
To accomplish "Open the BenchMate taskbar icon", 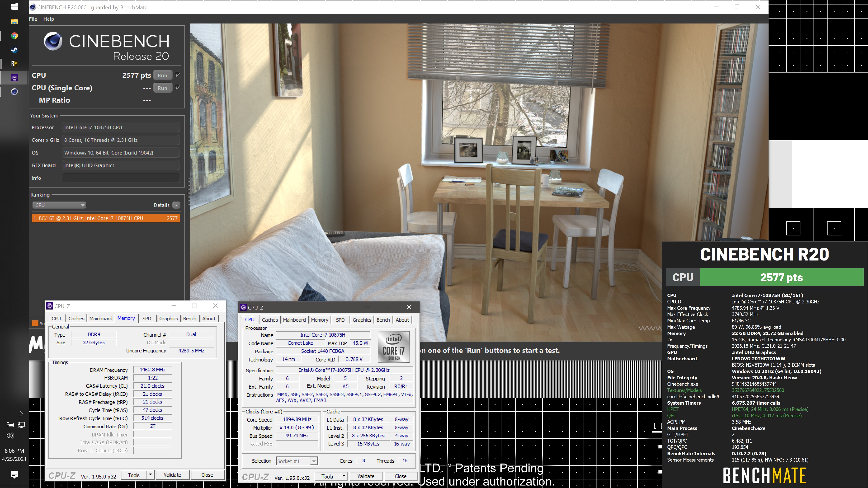I will [14, 64].
